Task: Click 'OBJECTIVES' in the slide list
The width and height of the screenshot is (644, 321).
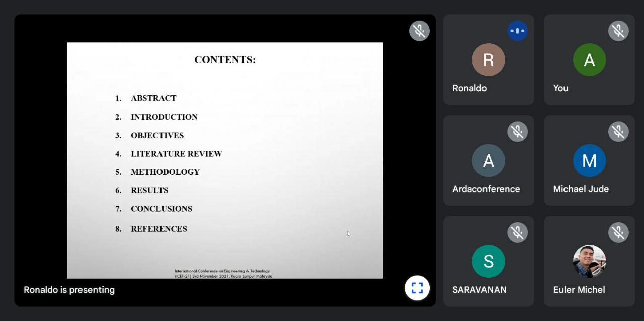Action: click(x=157, y=135)
